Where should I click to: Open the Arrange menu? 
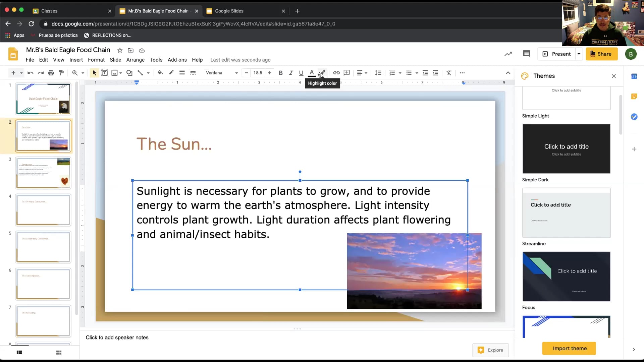pyautogui.click(x=135, y=60)
